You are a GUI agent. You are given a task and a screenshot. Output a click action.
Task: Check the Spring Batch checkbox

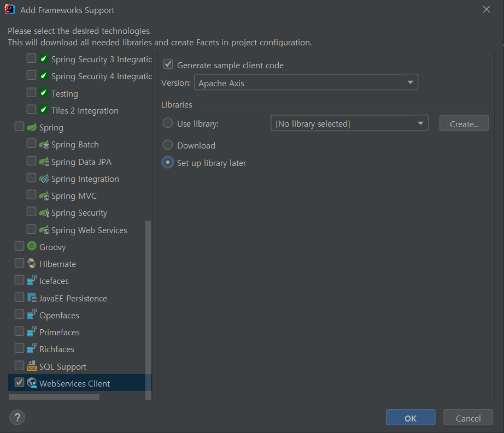(31, 144)
